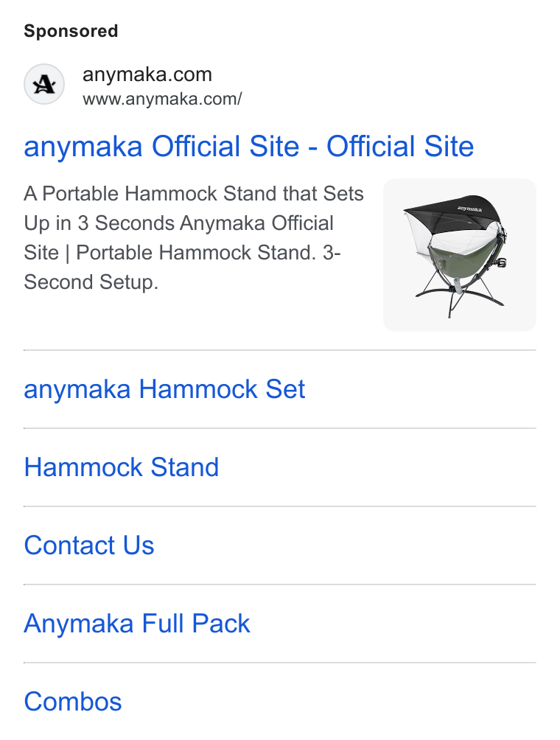Open the Contact Us link
This screenshot has width=560, height=740.
pyautogui.click(x=88, y=545)
